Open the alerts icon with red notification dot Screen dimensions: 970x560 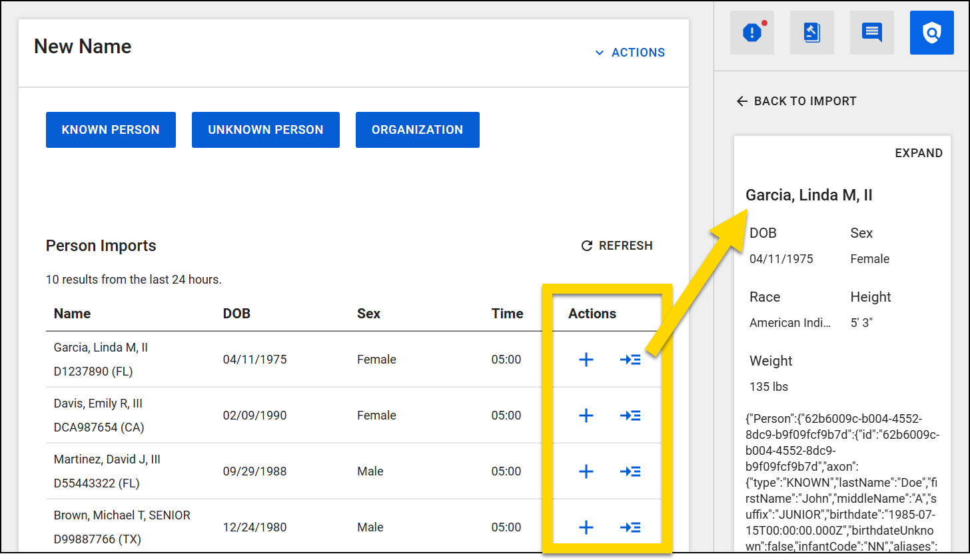point(751,32)
